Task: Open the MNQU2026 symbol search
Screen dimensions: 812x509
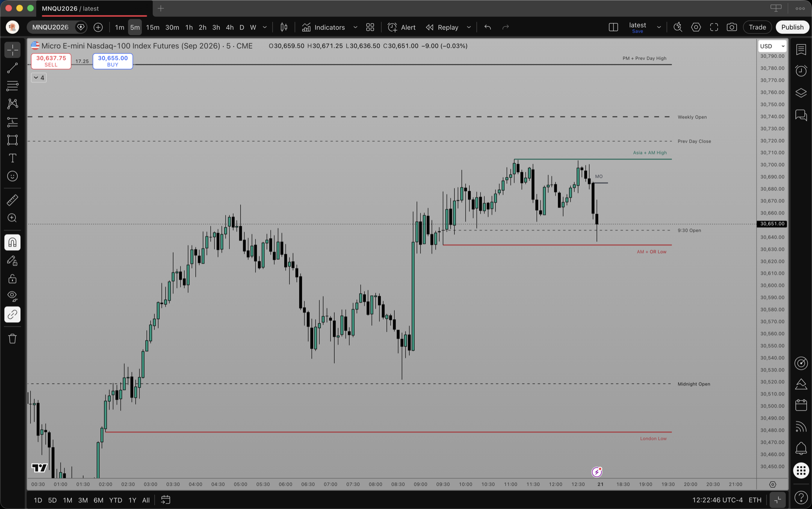Action: click(51, 28)
